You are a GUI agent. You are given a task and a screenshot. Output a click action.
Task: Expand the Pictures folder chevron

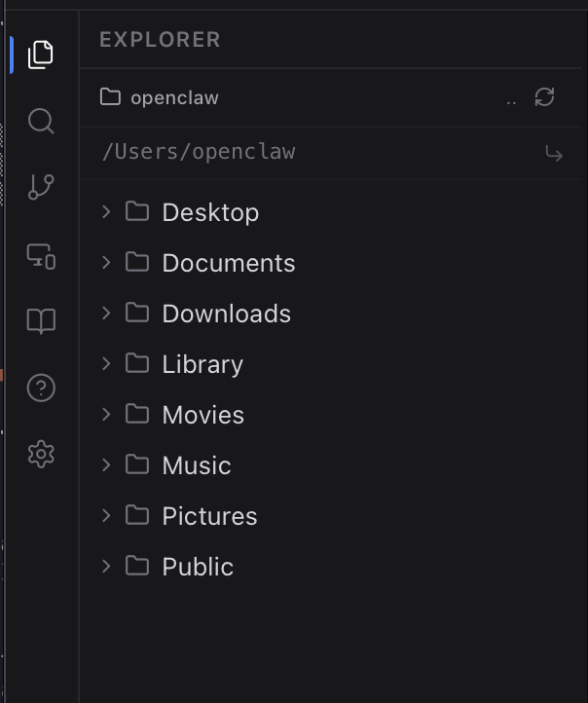point(106,516)
